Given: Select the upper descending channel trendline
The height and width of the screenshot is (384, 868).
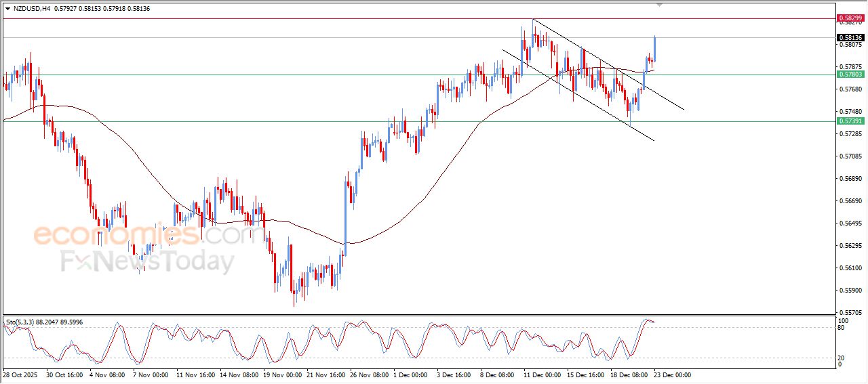Looking at the screenshot, I should (608, 64).
